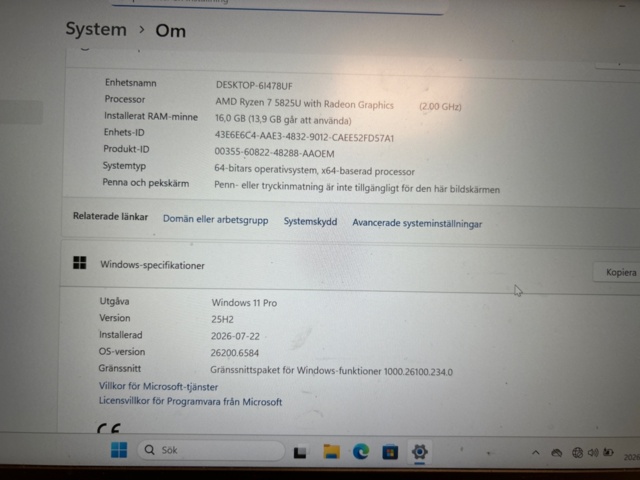Open Avancerade systeminställningar link
The image size is (640, 480).
(x=417, y=224)
